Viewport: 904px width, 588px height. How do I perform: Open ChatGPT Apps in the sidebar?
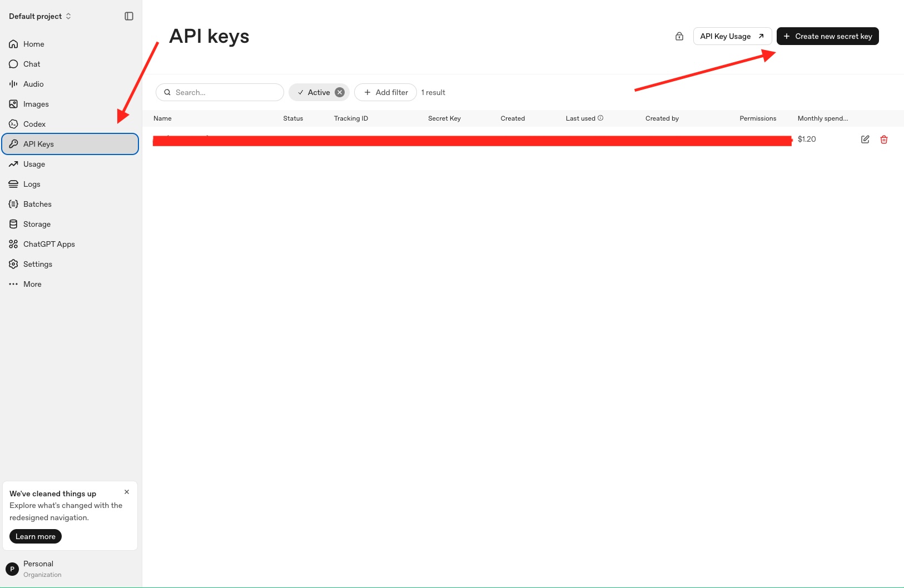click(70, 244)
